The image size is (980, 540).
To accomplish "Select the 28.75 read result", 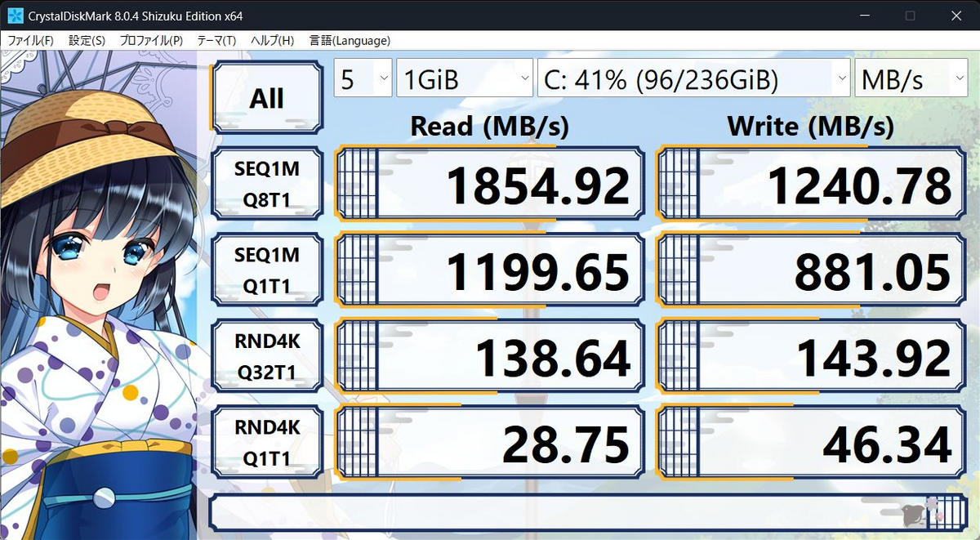I will pyautogui.click(x=488, y=443).
